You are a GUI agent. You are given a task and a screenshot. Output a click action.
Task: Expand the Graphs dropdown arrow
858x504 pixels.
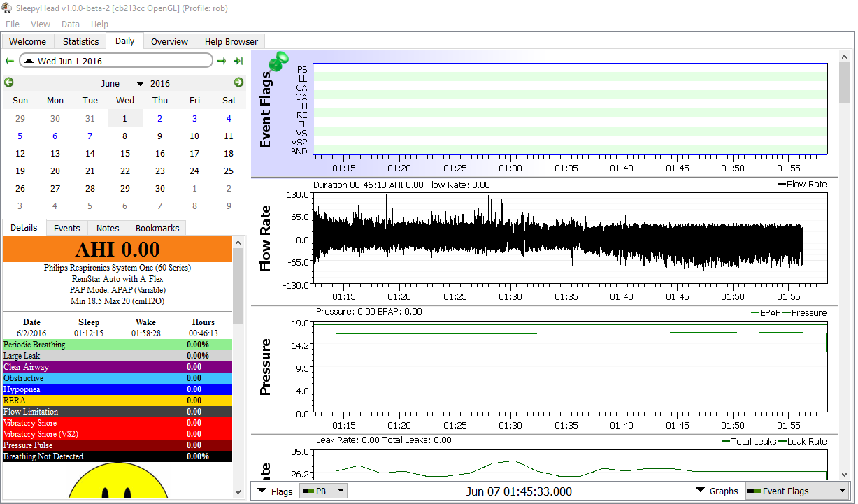pos(700,491)
